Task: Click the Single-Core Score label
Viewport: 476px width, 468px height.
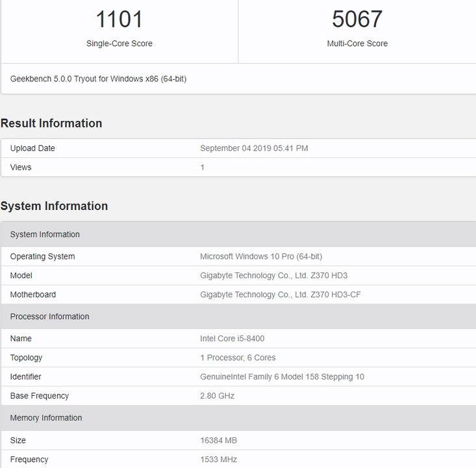Action: (x=119, y=44)
